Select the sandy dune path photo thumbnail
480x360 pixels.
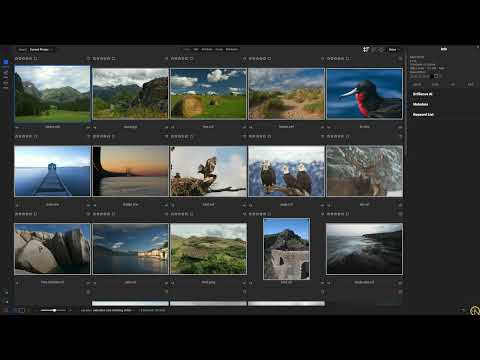click(x=286, y=94)
